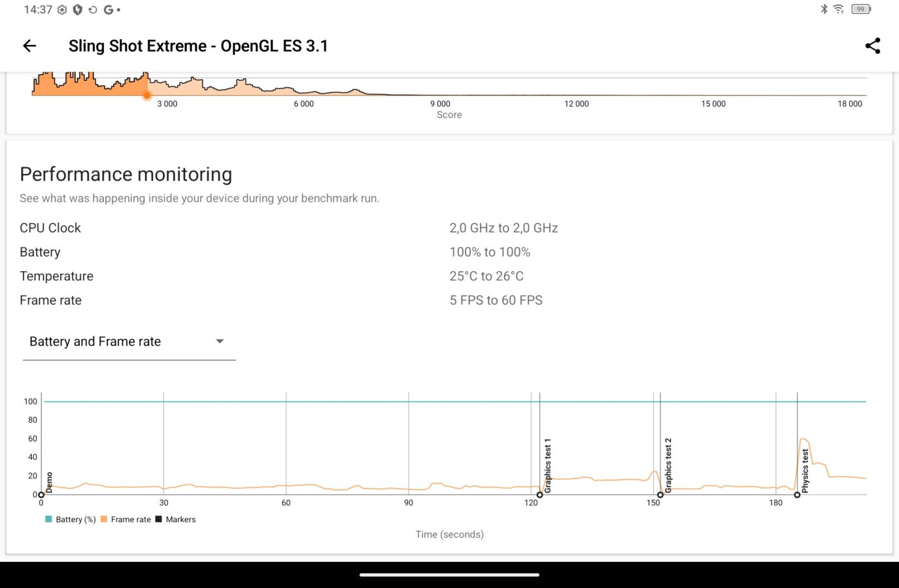The width and height of the screenshot is (899, 588).
Task: Select the Graphics test 2 chart marker
Action: (660, 495)
